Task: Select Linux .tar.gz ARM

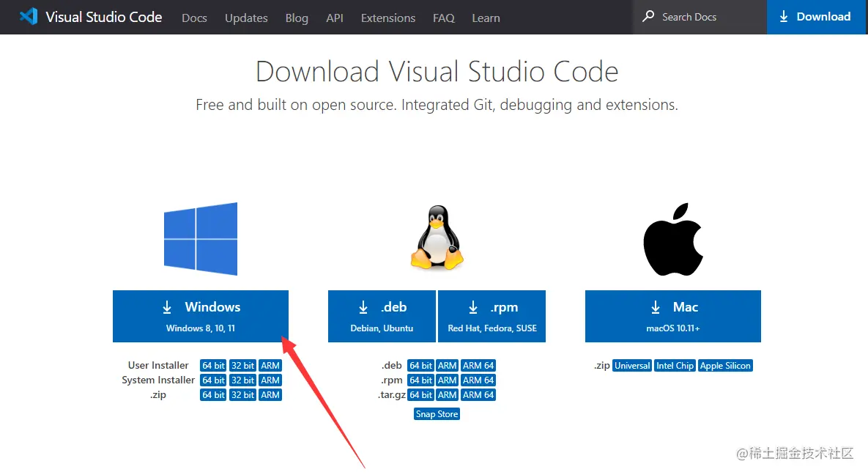Action: coord(447,394)
